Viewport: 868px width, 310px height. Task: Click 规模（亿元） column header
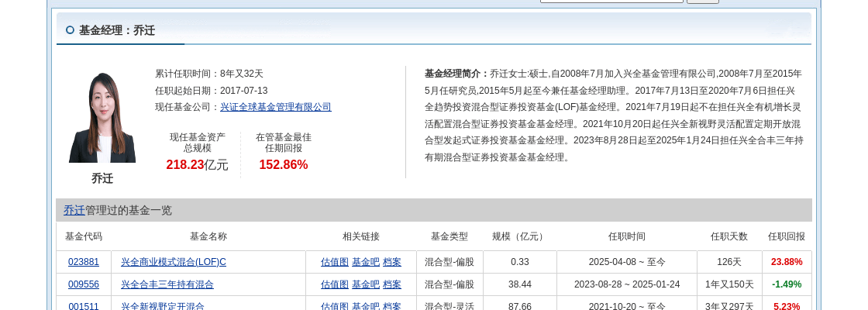(520, 236)
